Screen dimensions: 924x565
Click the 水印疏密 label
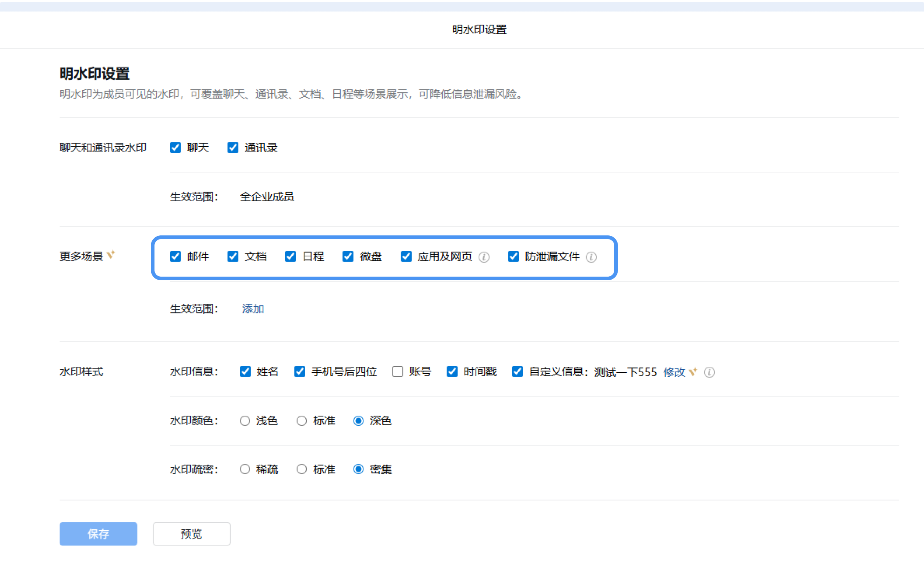point(194,469)
